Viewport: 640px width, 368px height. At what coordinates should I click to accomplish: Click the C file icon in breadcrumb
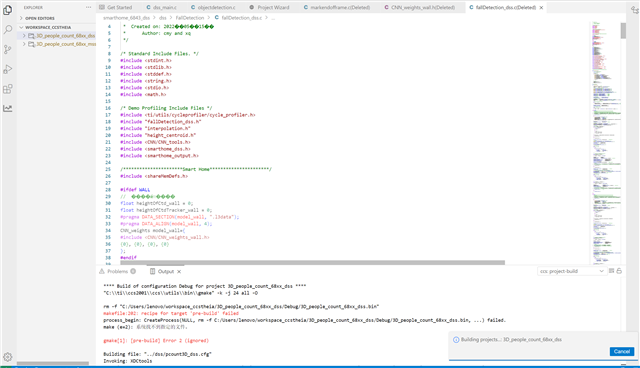[x=217, y=18]
